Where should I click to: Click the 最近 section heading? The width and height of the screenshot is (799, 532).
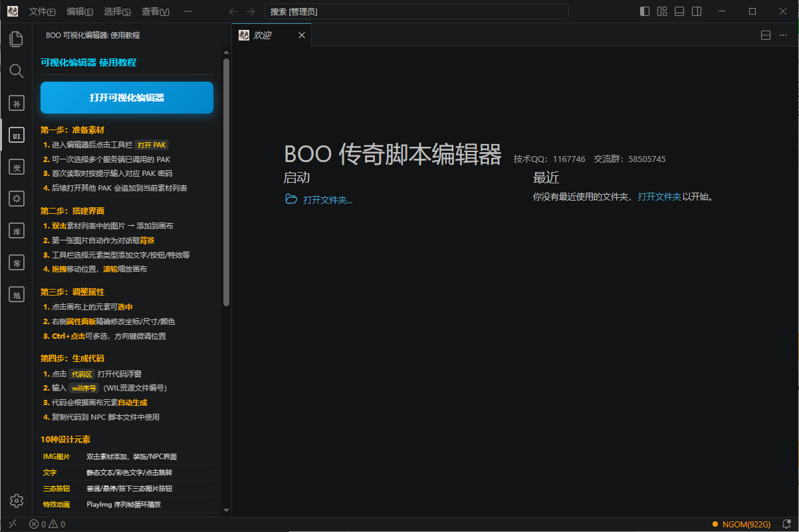click(546, 177)
